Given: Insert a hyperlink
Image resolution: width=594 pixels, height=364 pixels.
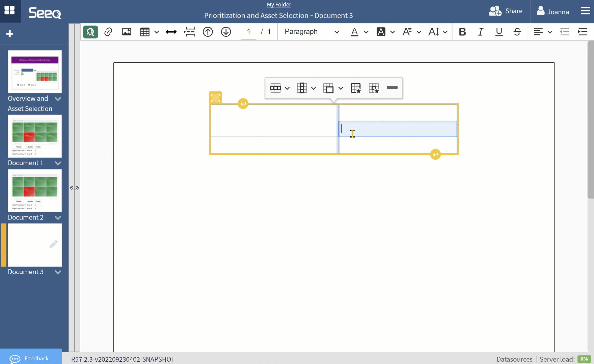Looking at the screenshot, I should pos(108,32).
